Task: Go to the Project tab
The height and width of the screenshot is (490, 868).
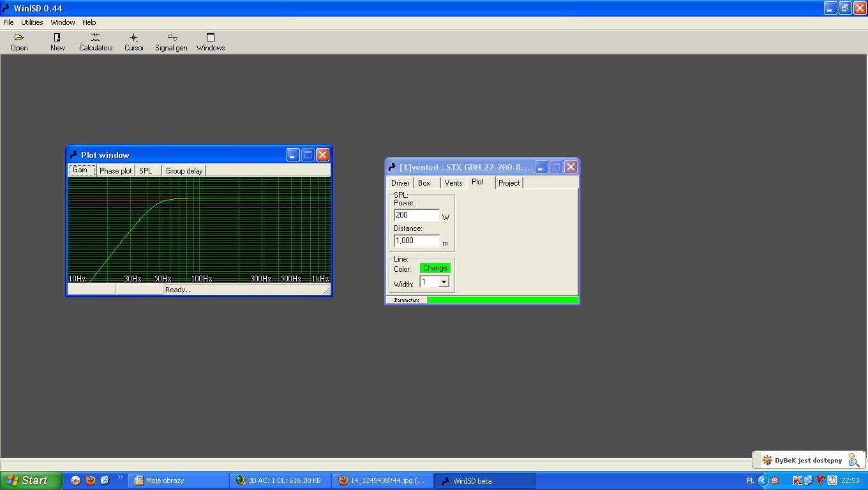Action: [x=509, y=183]
